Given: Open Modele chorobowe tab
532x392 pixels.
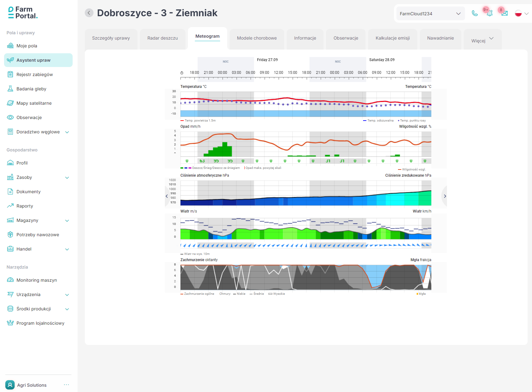Looking at the screenshot, I should pos(257,39).
